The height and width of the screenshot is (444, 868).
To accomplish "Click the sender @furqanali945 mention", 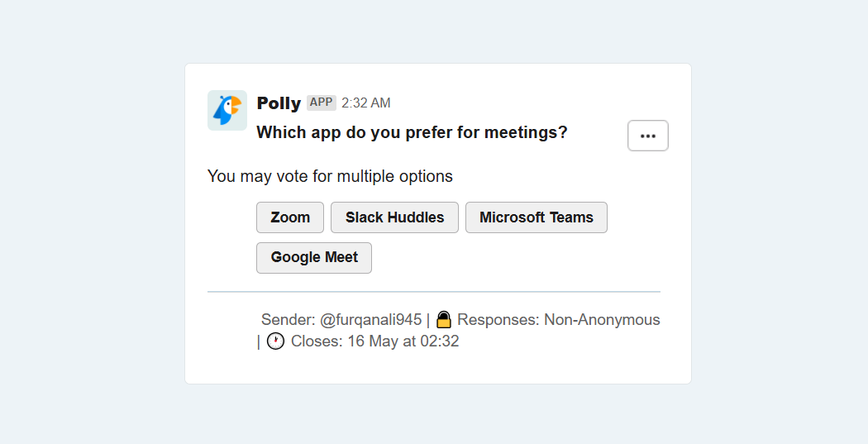I will coord(371,319).
